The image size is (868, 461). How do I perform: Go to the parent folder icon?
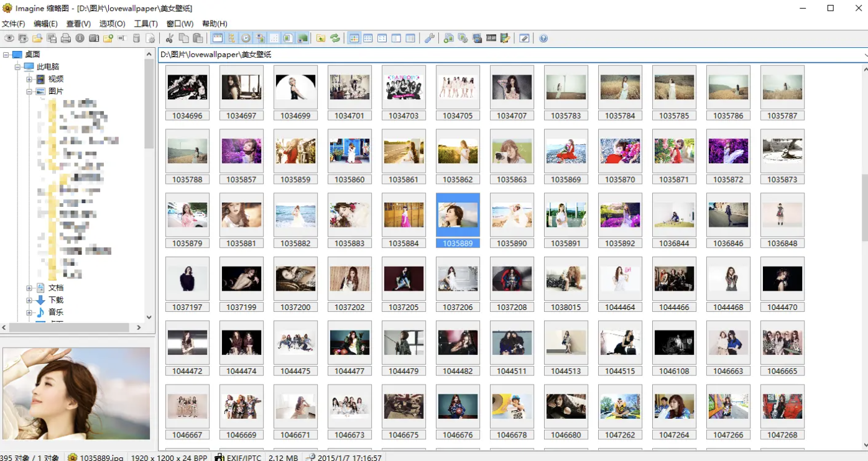(x=321, y=39)
